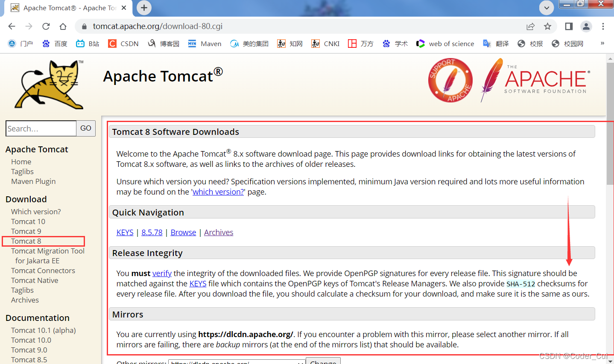The image size is (614, 364).
Task: Open the 校园网 bookmark
Action: (567, 44)
